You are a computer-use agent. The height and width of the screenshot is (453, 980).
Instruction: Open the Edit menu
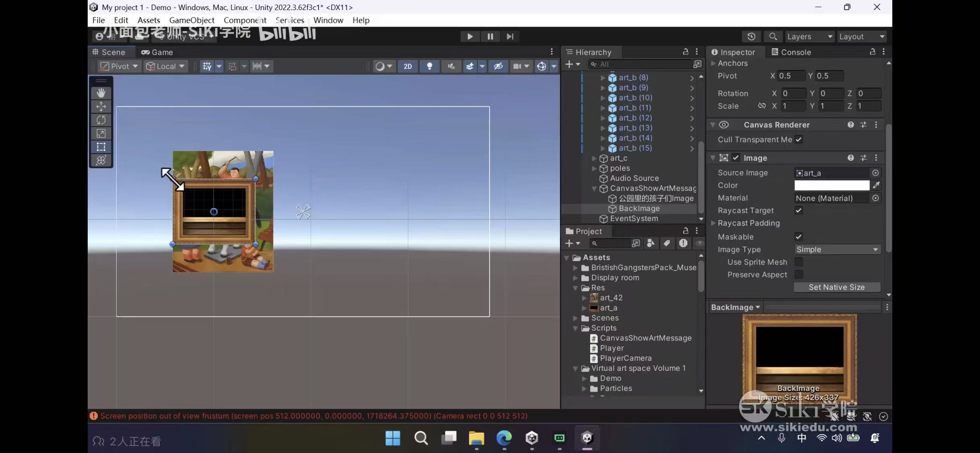click(121, 20)
